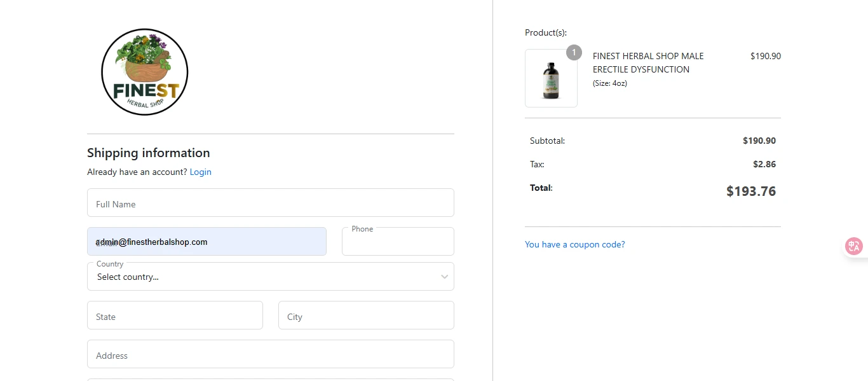
Task: Click the "Product(s):" label
Action: [x=545, y=32]
